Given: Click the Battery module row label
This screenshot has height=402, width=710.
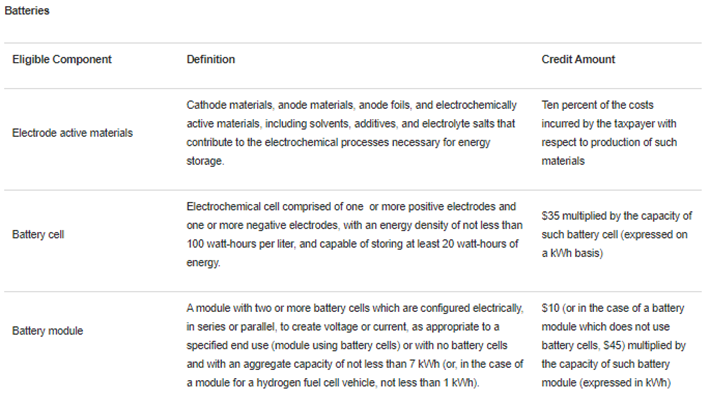Looking at the screenshot, I should pos(48,330).
